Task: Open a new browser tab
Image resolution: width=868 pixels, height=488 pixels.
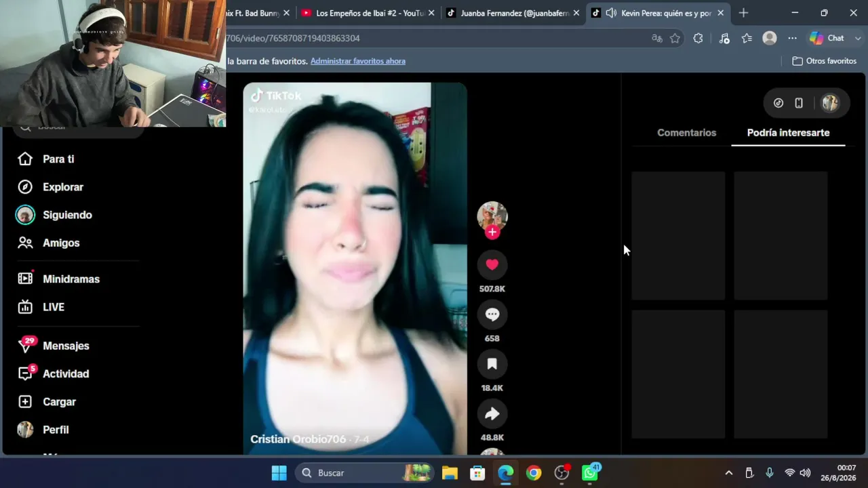Action: tap(743, 13)
